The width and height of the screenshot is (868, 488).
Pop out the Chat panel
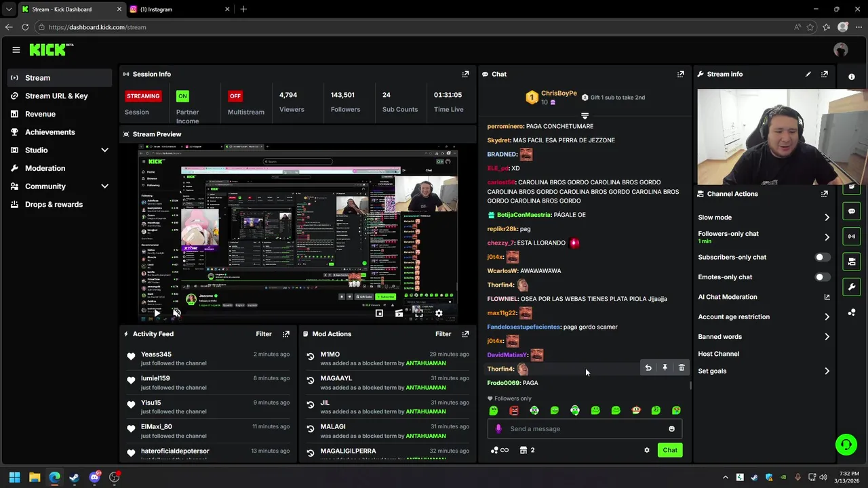[x=681, y=74]
